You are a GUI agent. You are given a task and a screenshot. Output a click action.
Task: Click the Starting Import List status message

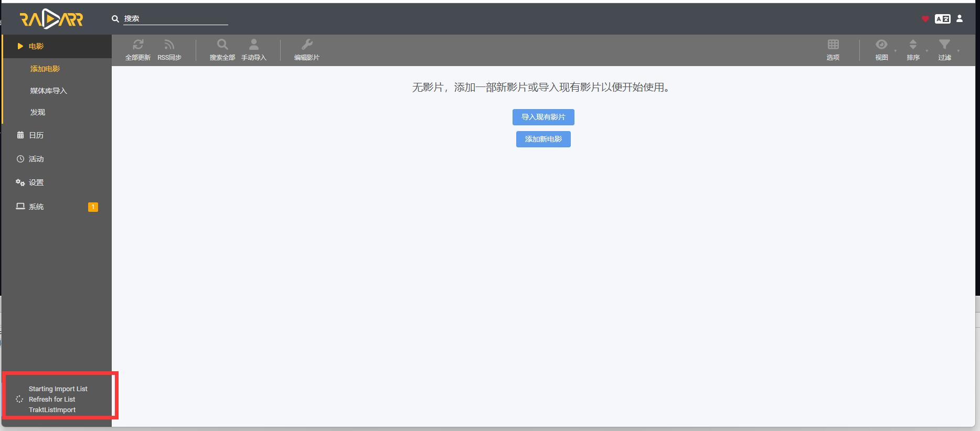click(x=58, y=399)
